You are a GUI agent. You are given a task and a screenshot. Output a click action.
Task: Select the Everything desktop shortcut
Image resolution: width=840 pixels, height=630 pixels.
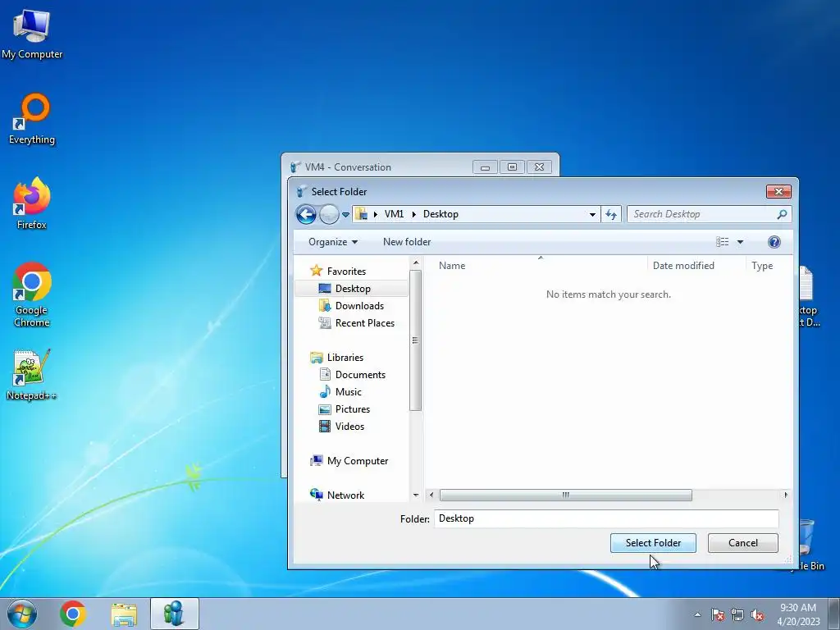32,119
